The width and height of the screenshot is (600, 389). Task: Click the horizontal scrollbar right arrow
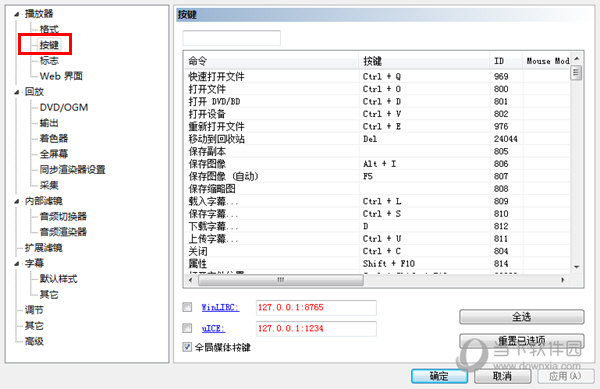point(562,280)
